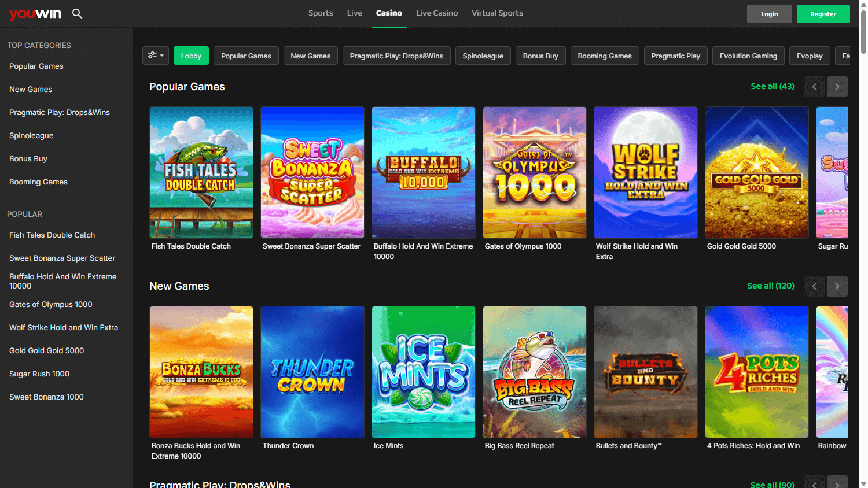Enable the Bonus Buy filter
The image size is (868, 488).
(540, 56)
